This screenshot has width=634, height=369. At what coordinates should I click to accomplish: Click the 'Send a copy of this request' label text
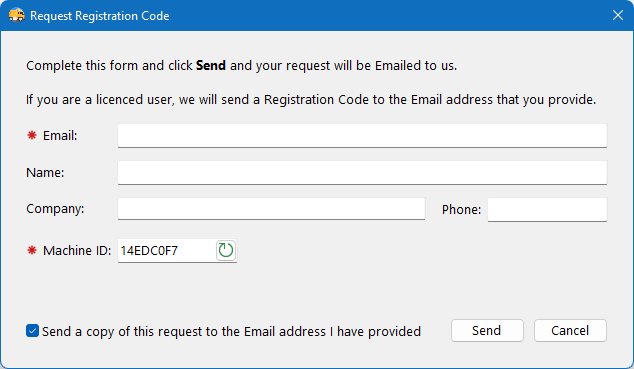pyautogui.click(x=231, y=331)
